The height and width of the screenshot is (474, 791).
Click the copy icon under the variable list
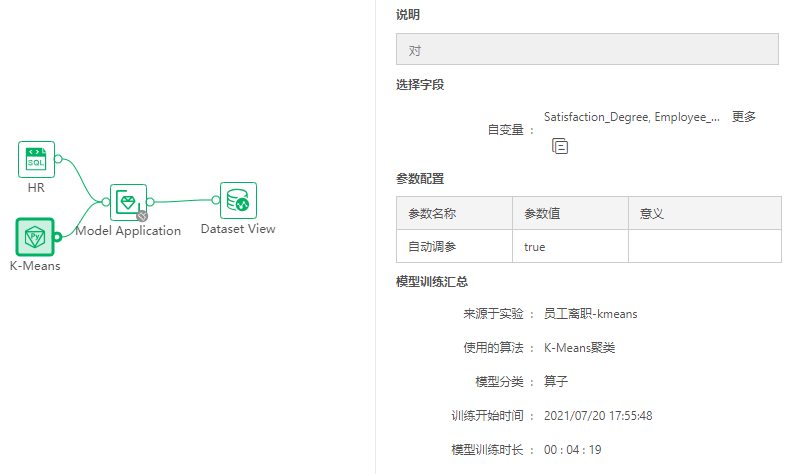560,146
